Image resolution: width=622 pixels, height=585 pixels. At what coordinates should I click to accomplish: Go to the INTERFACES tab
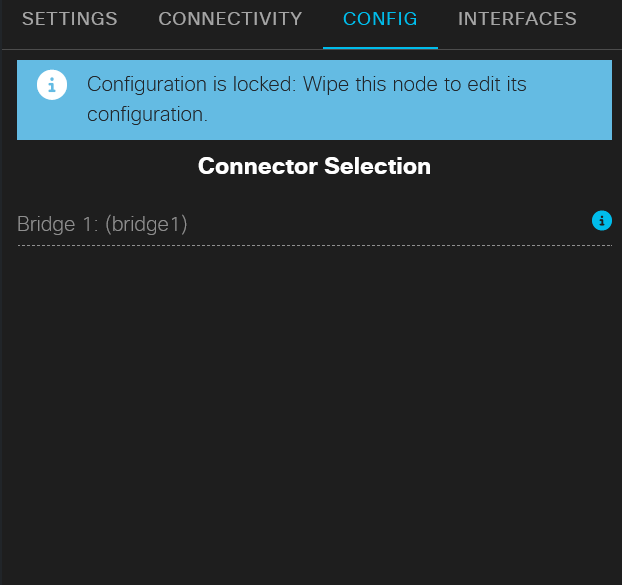(517, 19)
